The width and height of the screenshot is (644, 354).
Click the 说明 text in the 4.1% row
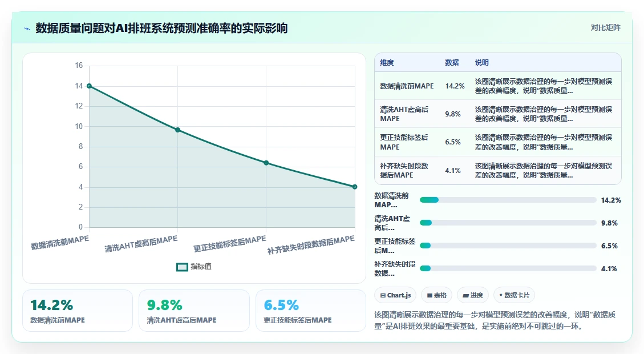(x=544, y=170)
